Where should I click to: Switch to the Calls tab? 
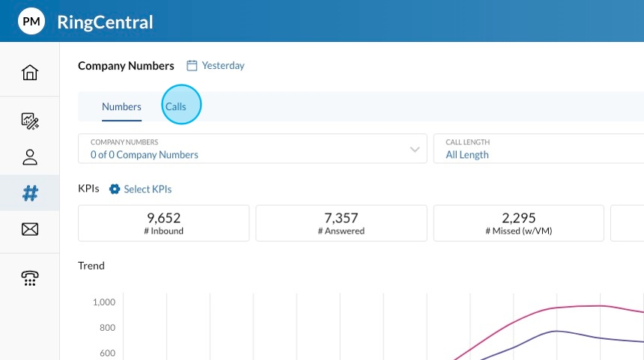click(x=176, y=107)
